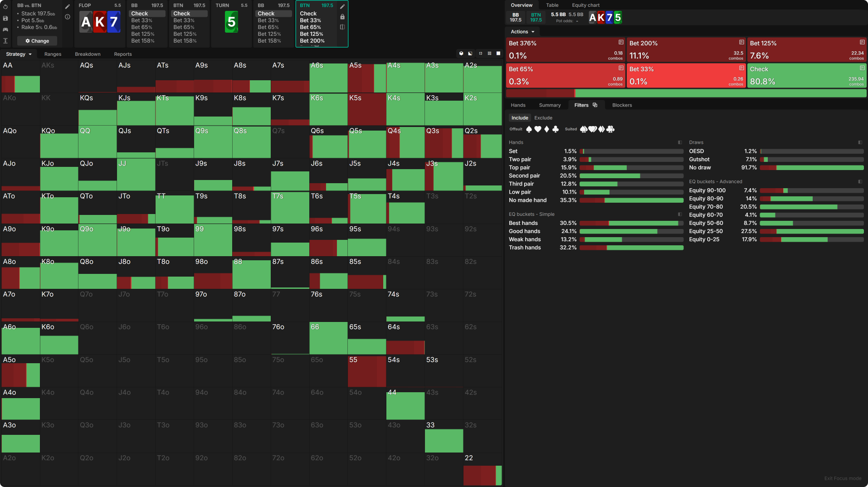The width and height of the screenshot is (868, 487).
Task: Click the compare columns icon on BTN card
Action: (x=342, y=27)
